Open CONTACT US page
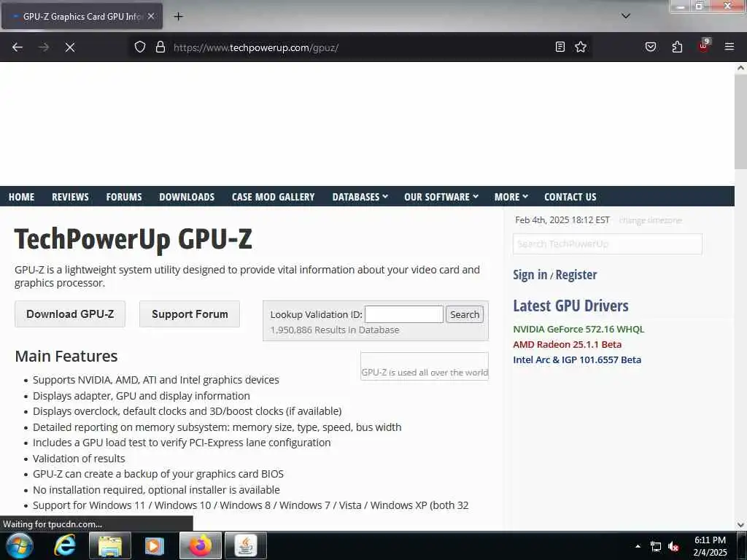 [x=570, y=197]
